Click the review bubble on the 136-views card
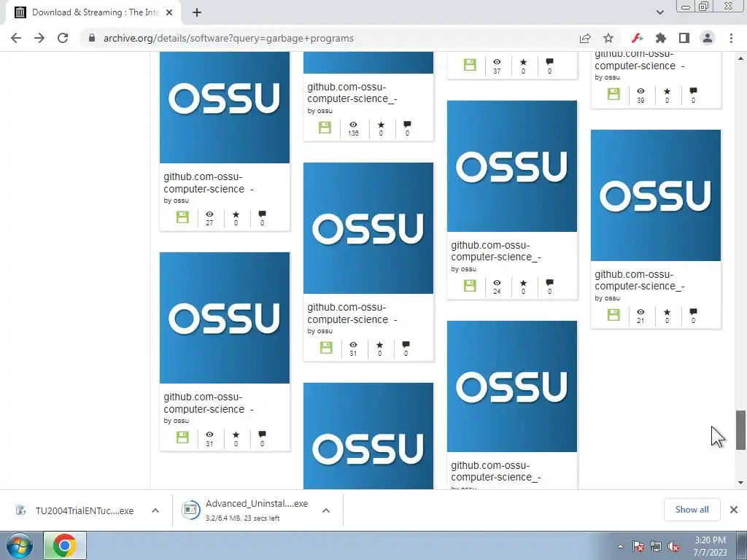 [407, 125]
